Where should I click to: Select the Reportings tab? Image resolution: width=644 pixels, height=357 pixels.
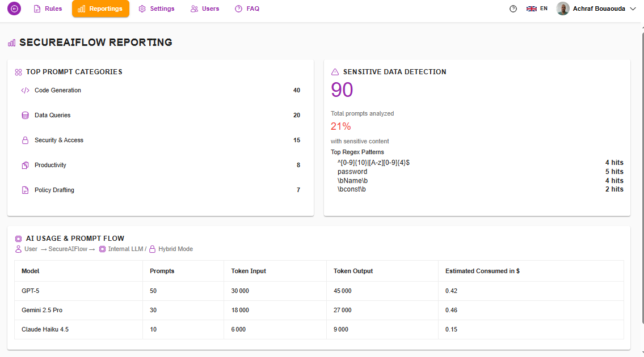pos(100,8)
